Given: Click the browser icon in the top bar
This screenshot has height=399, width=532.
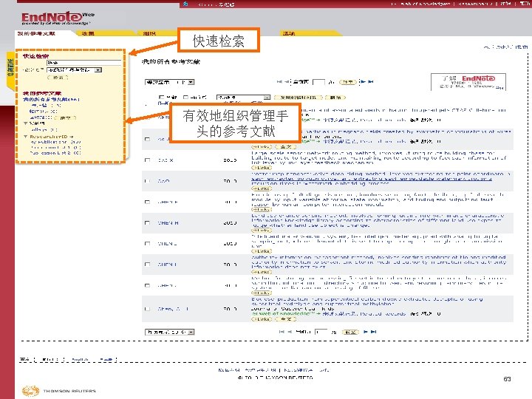Looking at the screenshot, I should [185, 4].
